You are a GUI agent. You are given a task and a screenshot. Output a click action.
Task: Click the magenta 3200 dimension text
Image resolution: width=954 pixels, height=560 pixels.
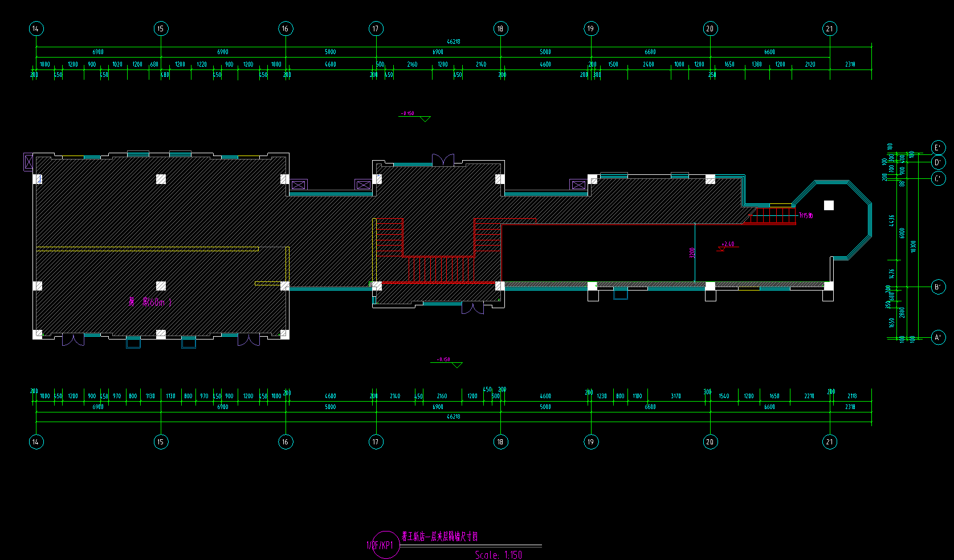coord(692,253)
